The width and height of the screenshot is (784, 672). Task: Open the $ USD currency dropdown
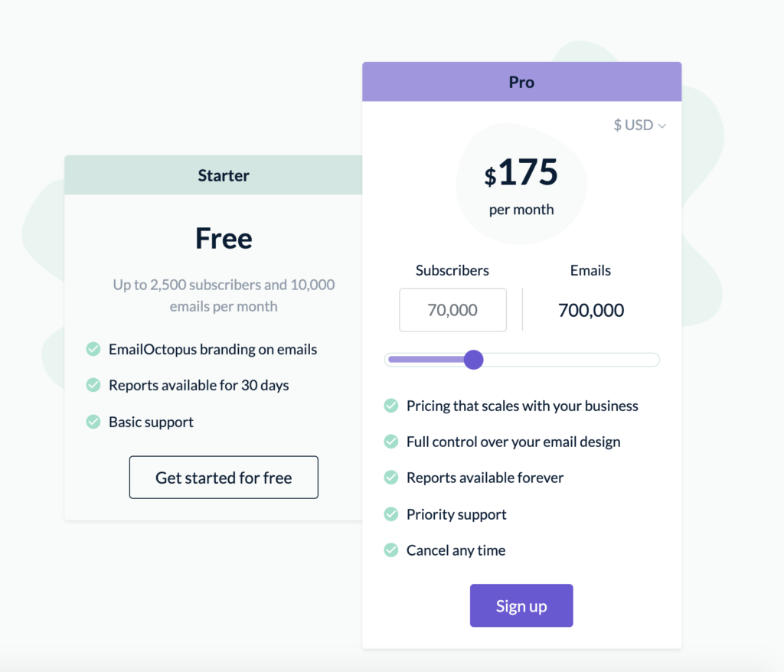tap(639, 125)
